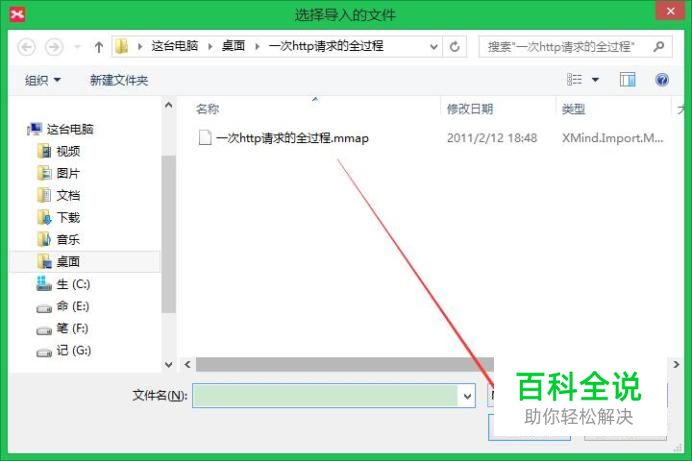Sort by the 类型 column header
Image resolution: width=692 pixels, height=461 pixels.
pos(573,109)
